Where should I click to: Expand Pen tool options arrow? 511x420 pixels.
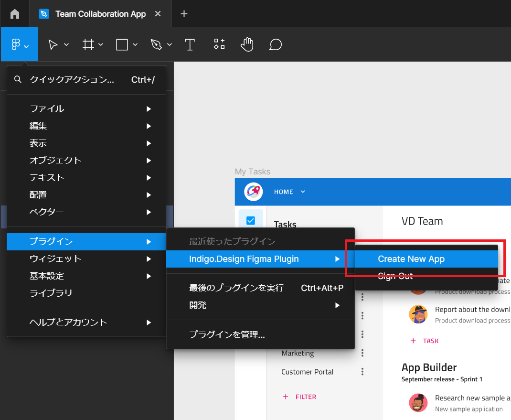coord(170,44)
